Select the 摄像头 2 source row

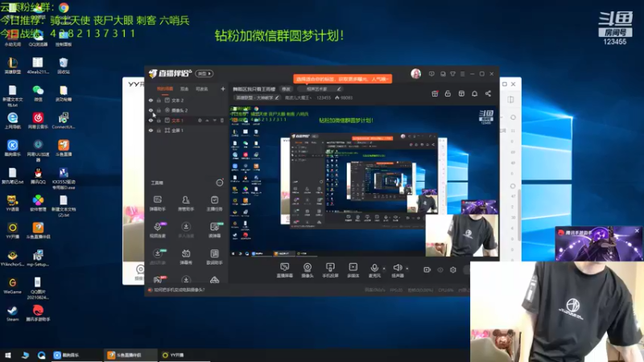(187, 110)
